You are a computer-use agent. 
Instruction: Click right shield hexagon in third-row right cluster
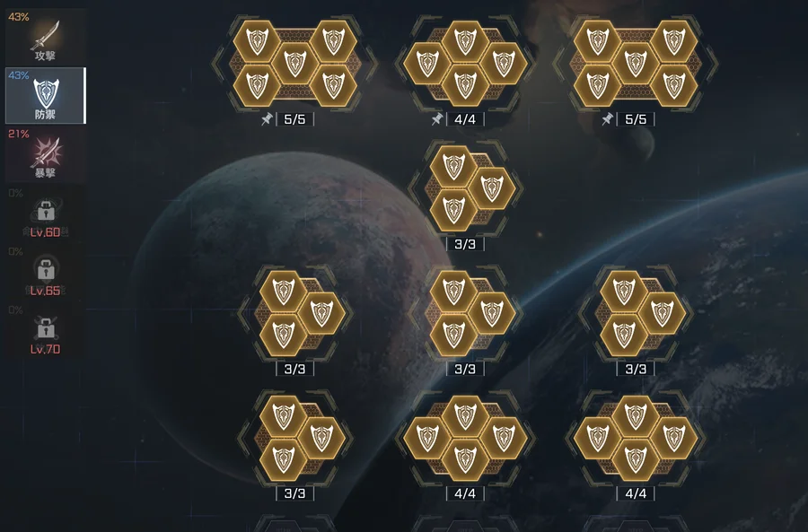[663, 313]
